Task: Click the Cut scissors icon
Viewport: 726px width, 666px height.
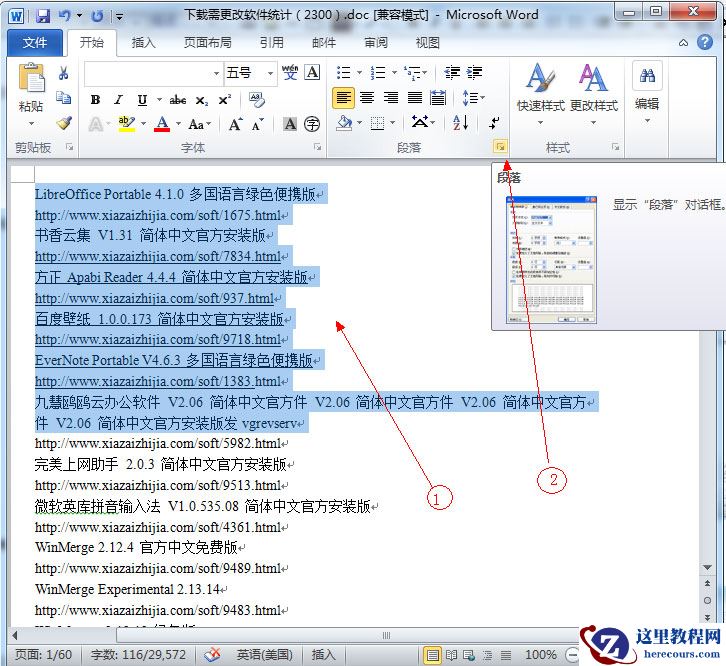Action: click(63, 73)
